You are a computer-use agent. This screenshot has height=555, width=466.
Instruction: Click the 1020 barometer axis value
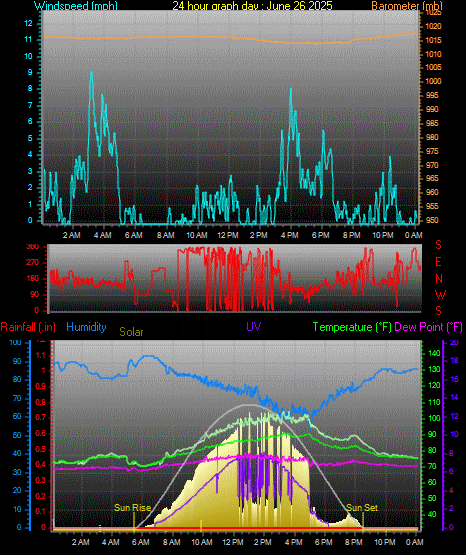point(433,27)
